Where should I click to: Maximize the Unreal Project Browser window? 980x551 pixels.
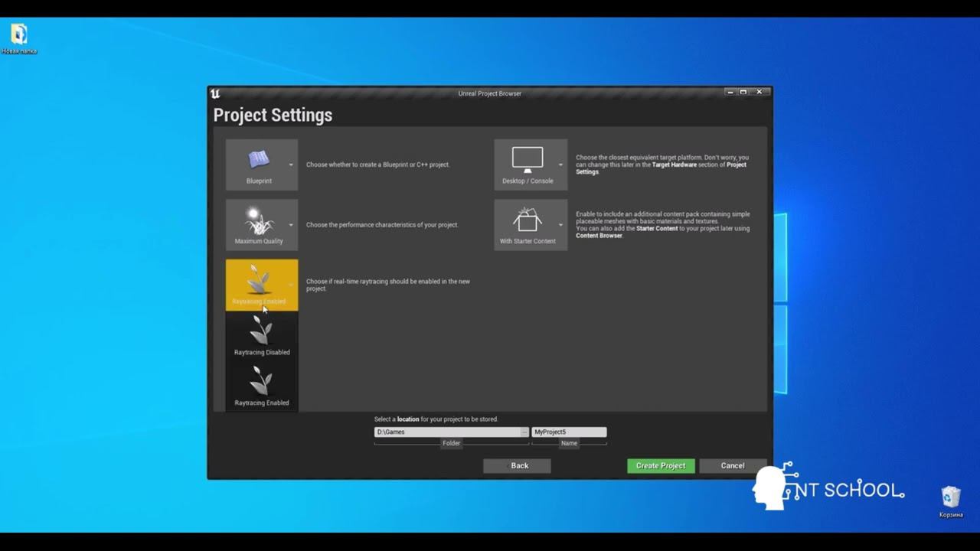(743, 92)
